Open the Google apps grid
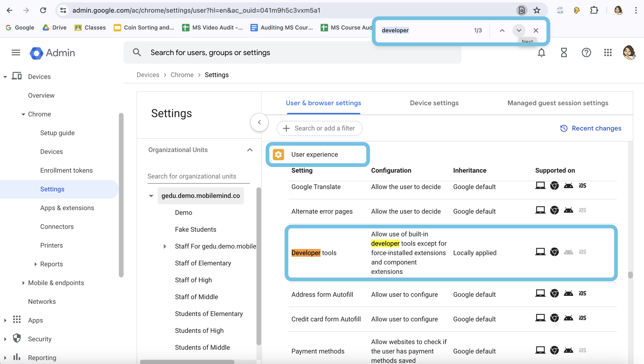The image size is (644, 364). tap(608, 53)
